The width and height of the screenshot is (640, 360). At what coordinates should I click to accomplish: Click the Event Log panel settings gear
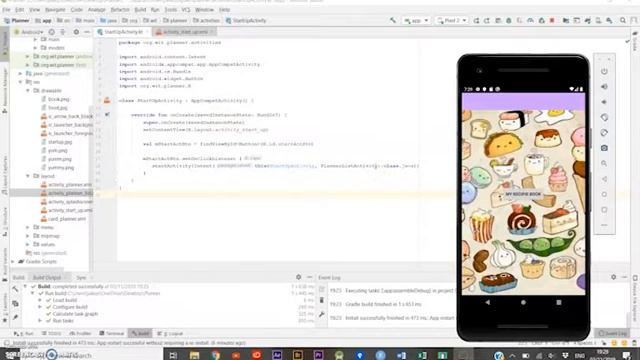(613, 277)
